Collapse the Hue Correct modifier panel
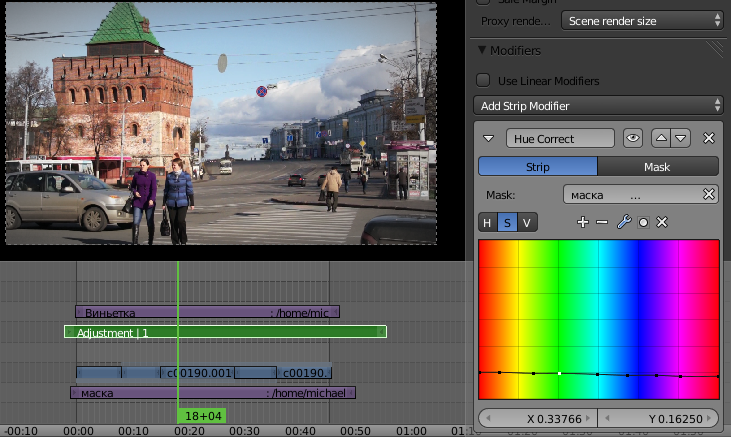This screenshot has height=437, width=731. 489,139
